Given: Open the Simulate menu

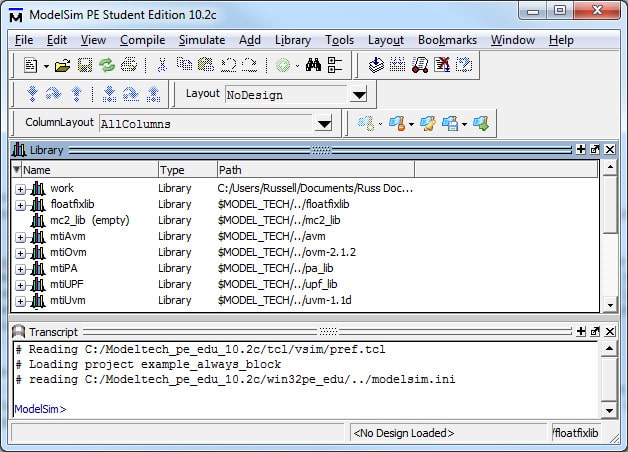Looking at the screenshot, I should (202, 40).
